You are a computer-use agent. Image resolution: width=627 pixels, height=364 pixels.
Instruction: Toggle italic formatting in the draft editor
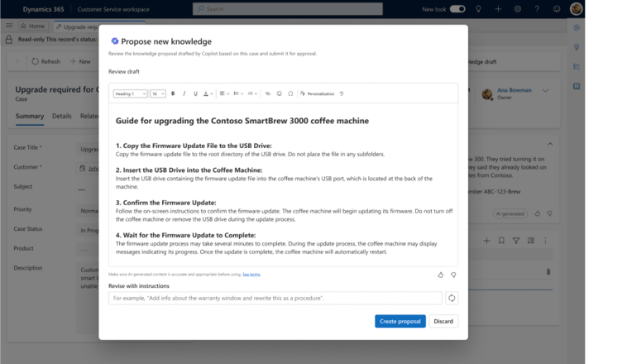[184, 93]
